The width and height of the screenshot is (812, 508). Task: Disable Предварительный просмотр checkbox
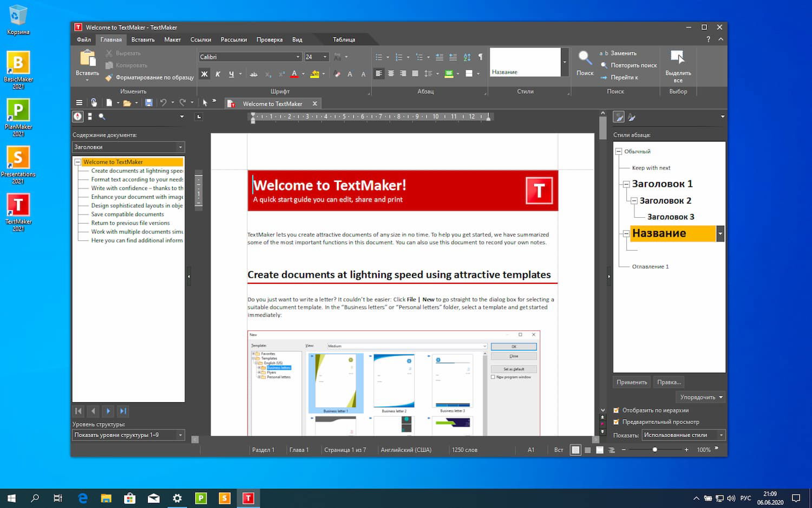click(617, 422)
